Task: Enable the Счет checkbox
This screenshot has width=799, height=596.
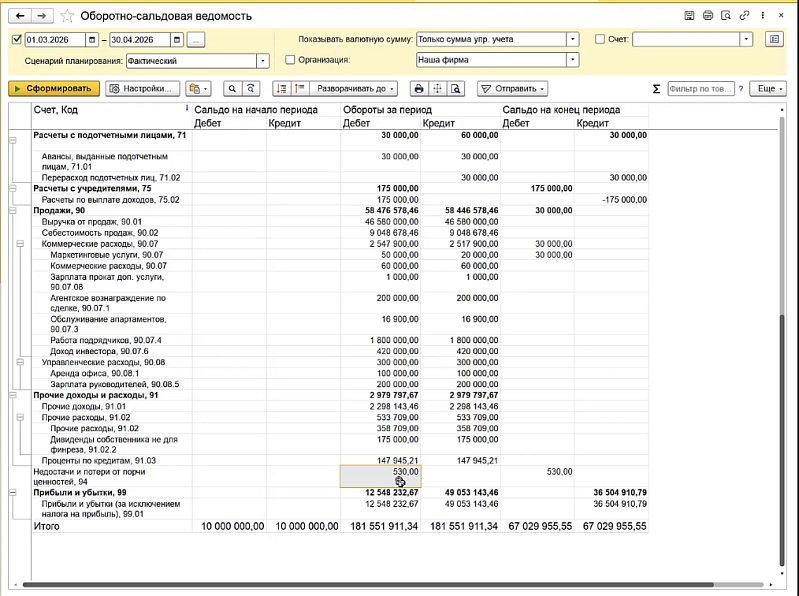Action: 600,39
